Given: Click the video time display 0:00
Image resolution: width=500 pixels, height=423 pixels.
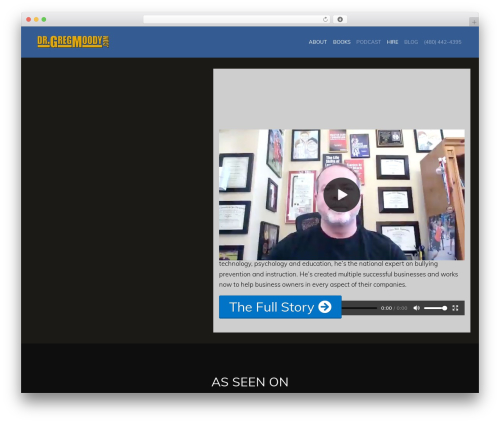Looking at the screenshot, I should point(386,308).
